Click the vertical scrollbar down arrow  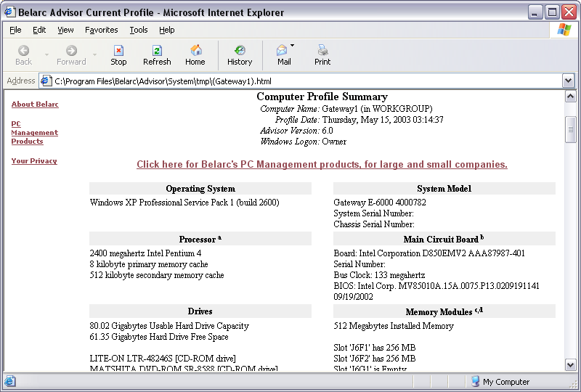pos(571,364)
